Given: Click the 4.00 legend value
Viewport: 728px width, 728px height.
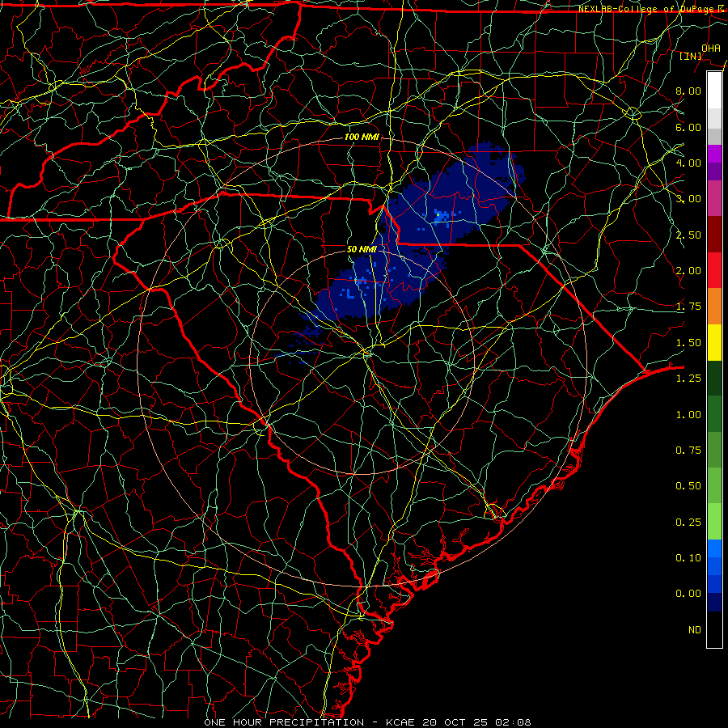Looking at the screenshot, I should [688, 163].
